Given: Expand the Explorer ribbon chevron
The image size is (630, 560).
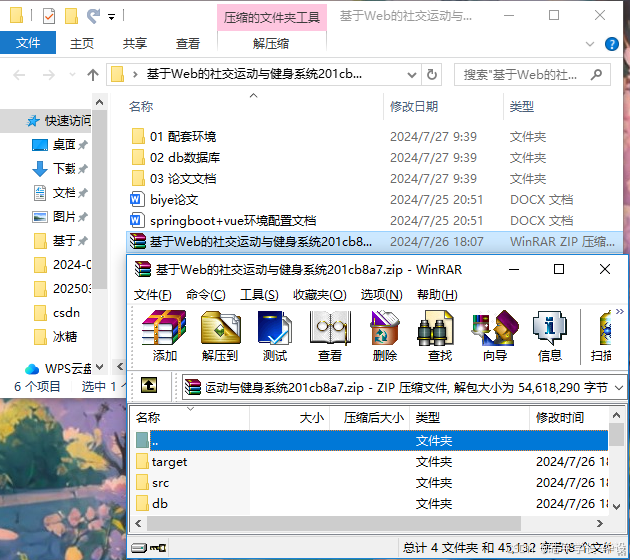Looking at the screenshot, I should 589,44.
